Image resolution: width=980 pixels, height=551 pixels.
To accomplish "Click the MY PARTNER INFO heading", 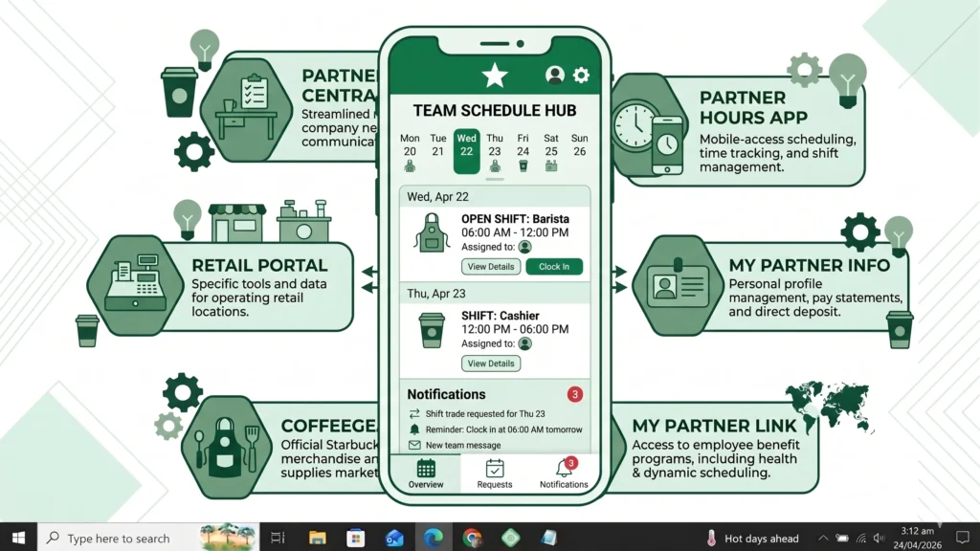I will (x=810, y=266).
